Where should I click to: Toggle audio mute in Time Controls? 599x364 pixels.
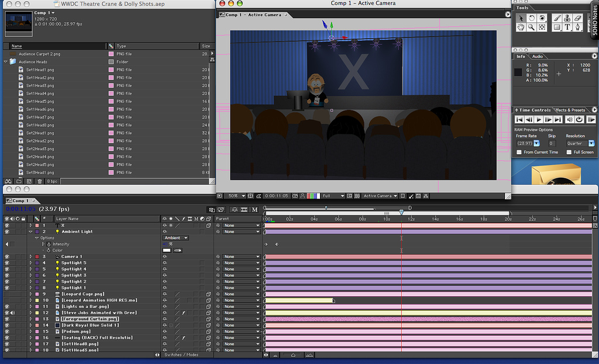(570, 120)
